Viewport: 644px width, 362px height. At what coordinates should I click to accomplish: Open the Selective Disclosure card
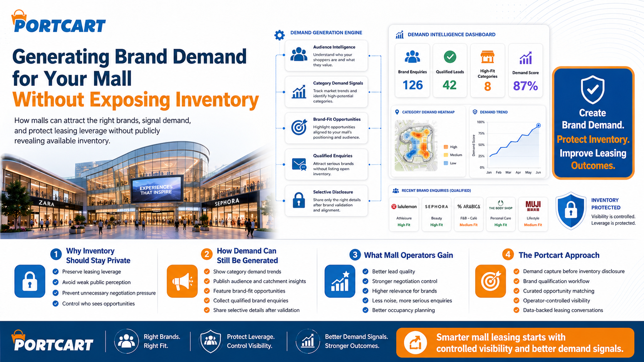point(326,201)
